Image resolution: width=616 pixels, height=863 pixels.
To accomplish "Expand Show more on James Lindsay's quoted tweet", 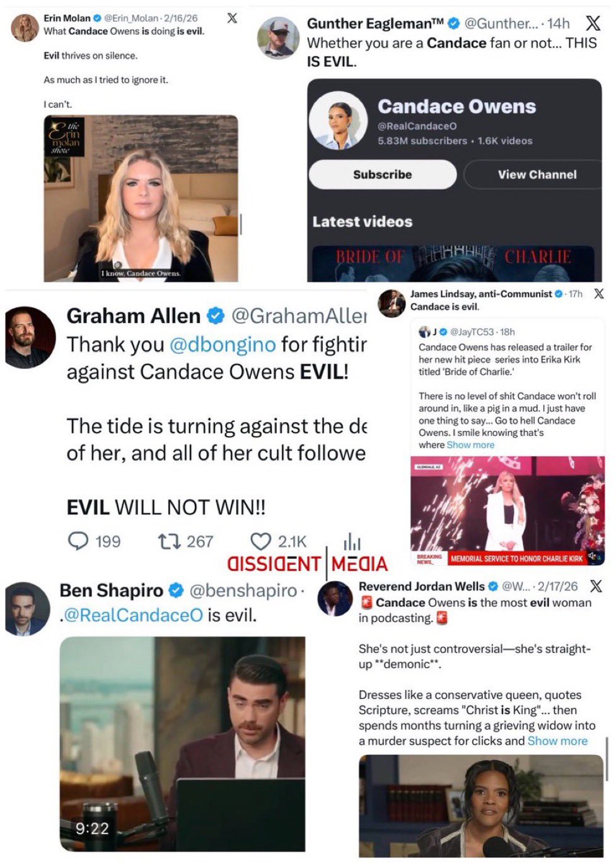I will click(470, 445).
